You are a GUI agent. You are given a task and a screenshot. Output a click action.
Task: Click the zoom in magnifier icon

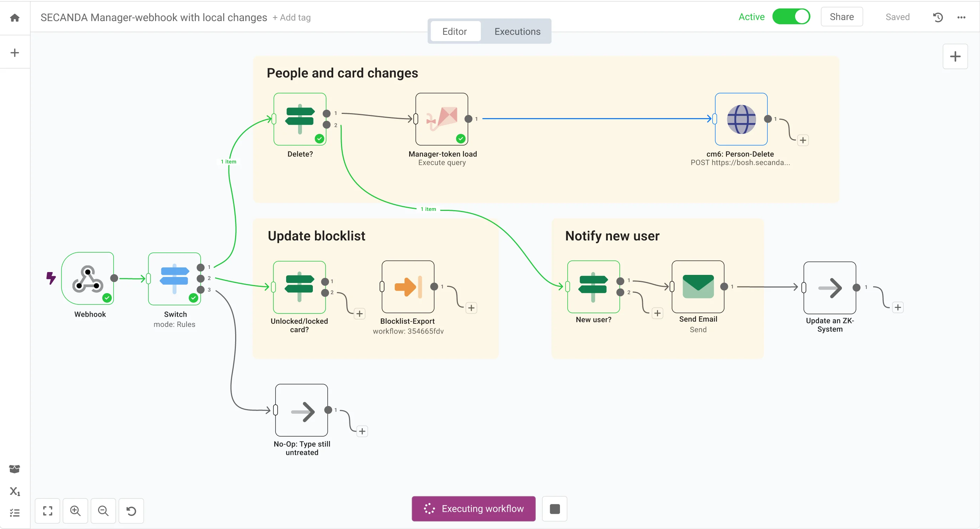pyautogui.click(x=75, y=510)
